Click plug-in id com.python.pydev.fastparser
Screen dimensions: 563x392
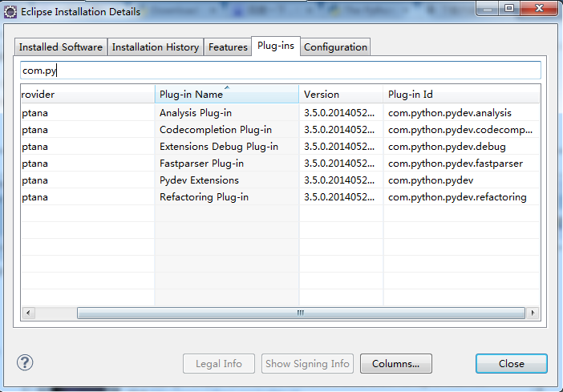point(456,164)
